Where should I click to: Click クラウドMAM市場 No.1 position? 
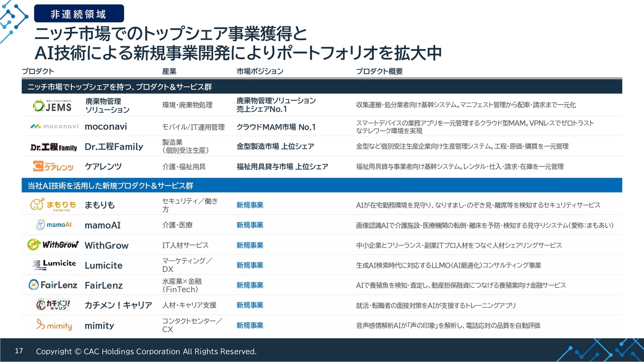tap(276, 127)
